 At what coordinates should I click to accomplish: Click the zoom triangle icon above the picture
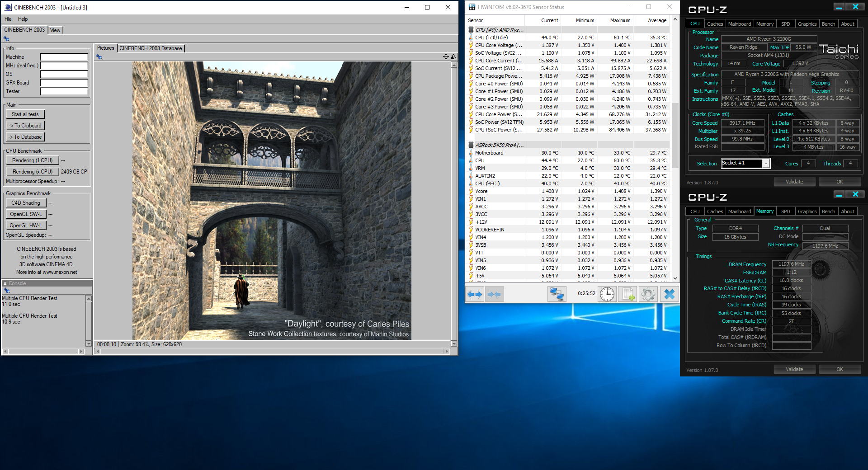coord(453,56)
